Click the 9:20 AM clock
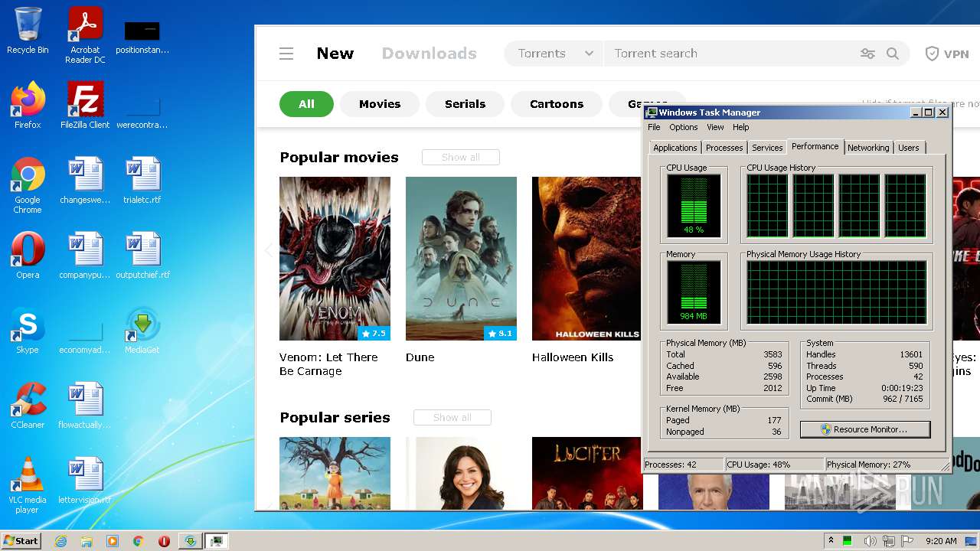The image size is (980, 551). (x=941, y=541)
